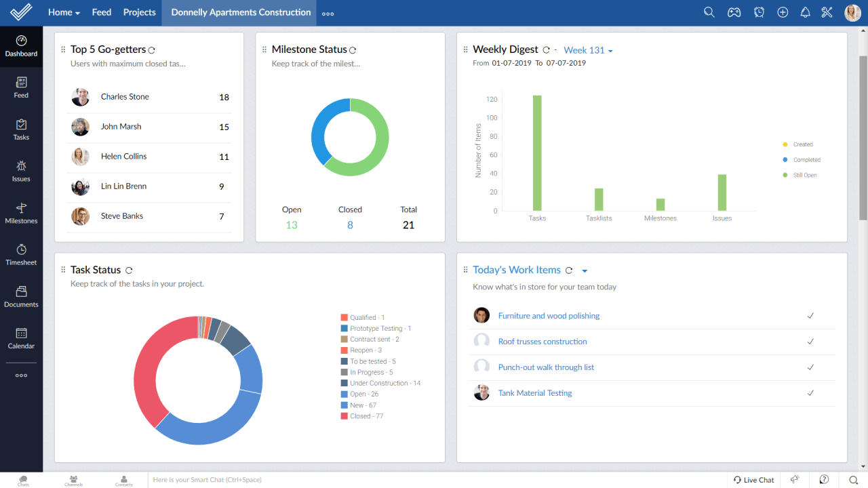Viewport: 868px width, 488px height.
Task: Open Chats from the bottom bar
Action: 22,480
